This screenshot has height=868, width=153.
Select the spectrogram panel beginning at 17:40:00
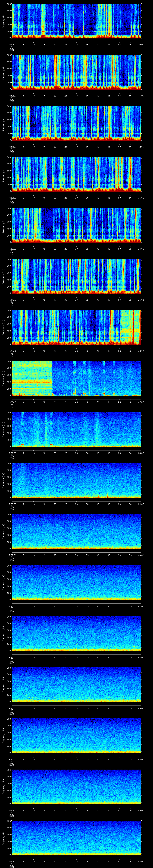[77, 583]
